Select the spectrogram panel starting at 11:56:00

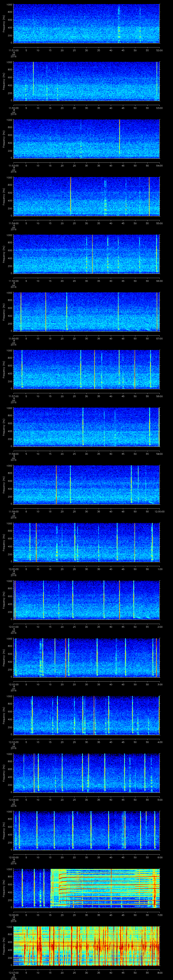click(86, 312)
